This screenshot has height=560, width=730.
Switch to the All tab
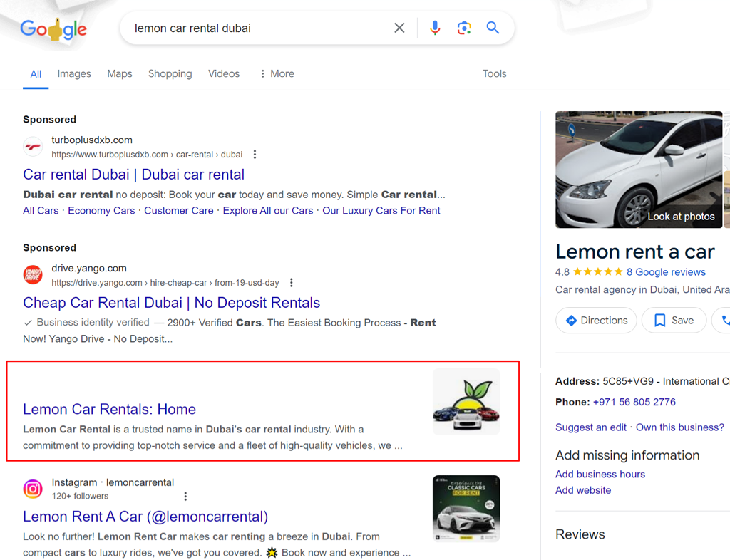(36, 74)
